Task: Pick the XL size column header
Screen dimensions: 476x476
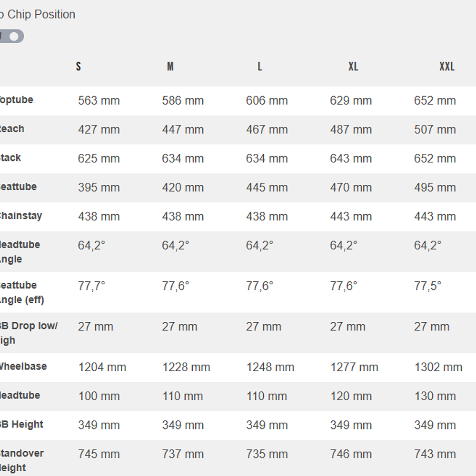Action: (353, 66)
